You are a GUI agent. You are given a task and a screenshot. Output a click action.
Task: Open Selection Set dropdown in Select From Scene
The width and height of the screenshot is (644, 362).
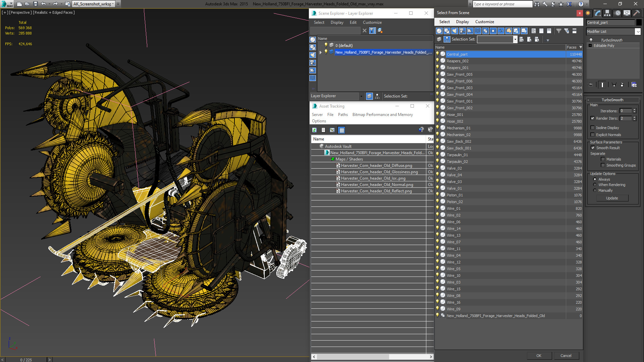[x=515, y=39]
